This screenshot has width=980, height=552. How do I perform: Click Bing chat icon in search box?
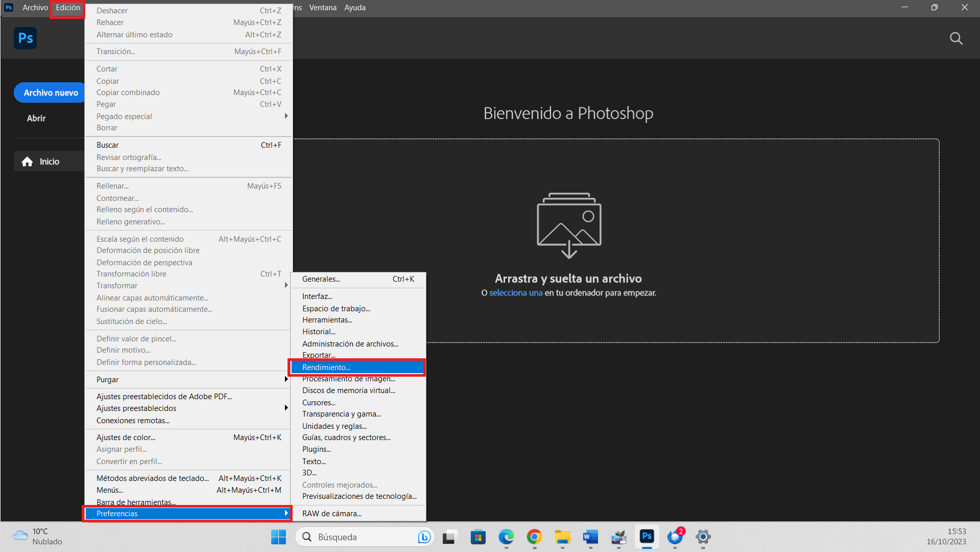click(424, 537)
